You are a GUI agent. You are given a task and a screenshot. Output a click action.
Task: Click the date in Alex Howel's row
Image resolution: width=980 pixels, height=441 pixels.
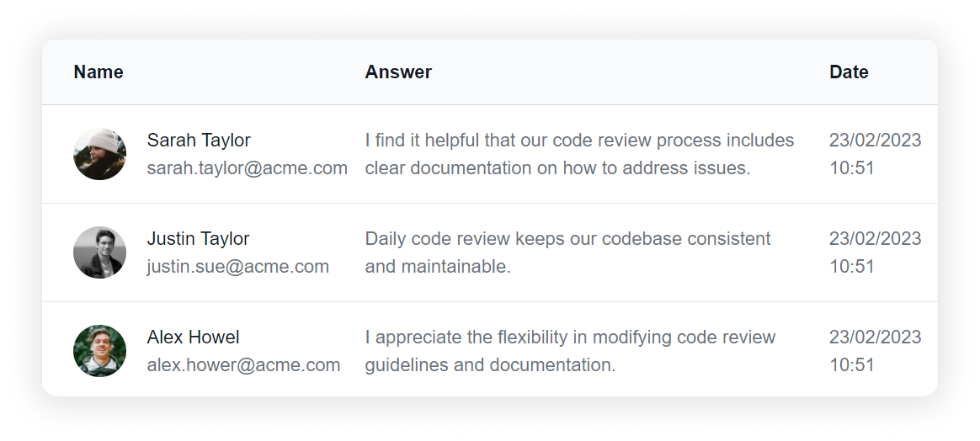pyautogui.click(x=875, y=337)
